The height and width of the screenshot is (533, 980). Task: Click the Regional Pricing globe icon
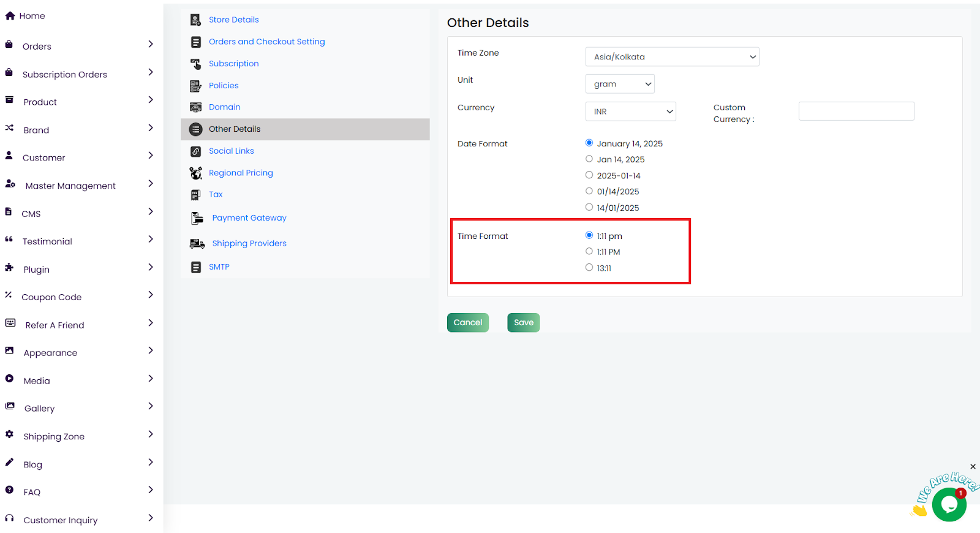click(x=195, y=173)
